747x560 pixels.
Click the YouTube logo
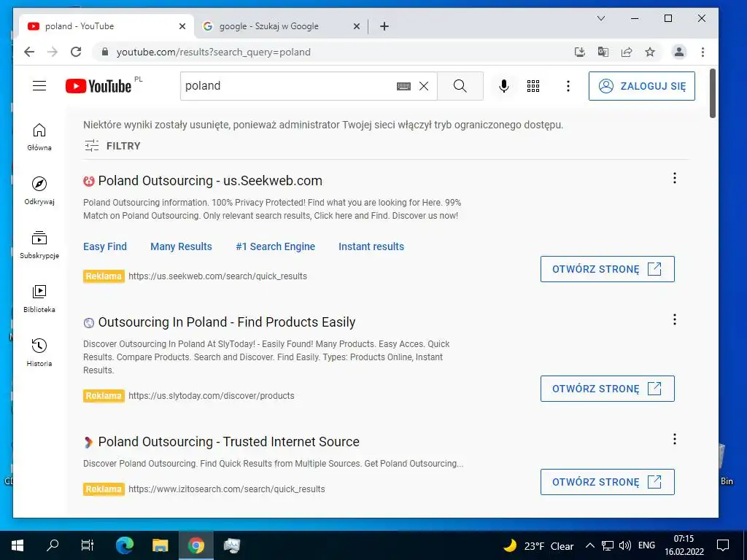pos(98,86)
